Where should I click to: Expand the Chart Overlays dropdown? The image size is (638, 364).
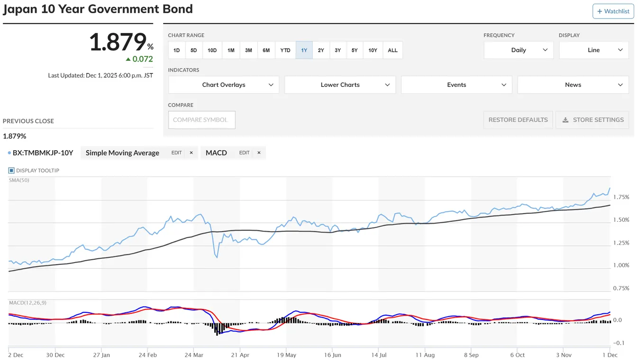(224, 85)
